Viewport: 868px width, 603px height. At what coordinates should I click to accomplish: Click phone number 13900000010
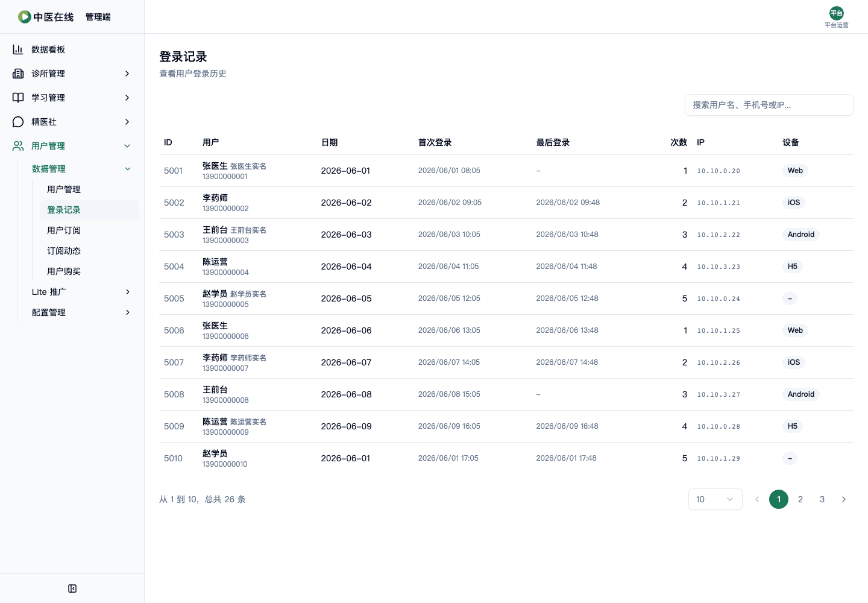225,464
